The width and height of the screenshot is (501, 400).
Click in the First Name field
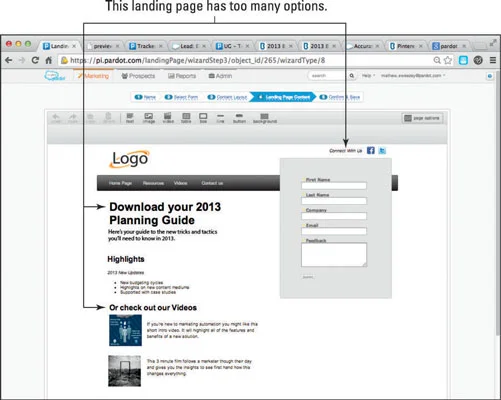coord(334,186)
